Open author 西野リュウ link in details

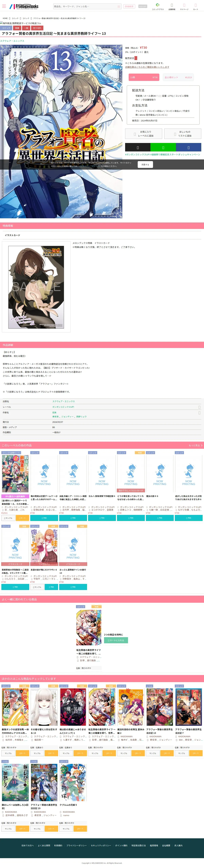[x=81, y=417]
